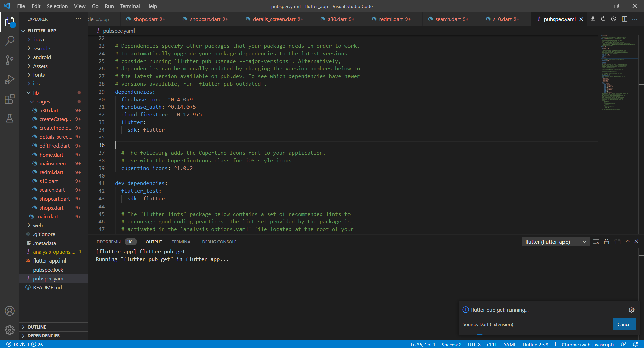
Task: Change indentation Spaces: 2
Action: tap(451, 344)
